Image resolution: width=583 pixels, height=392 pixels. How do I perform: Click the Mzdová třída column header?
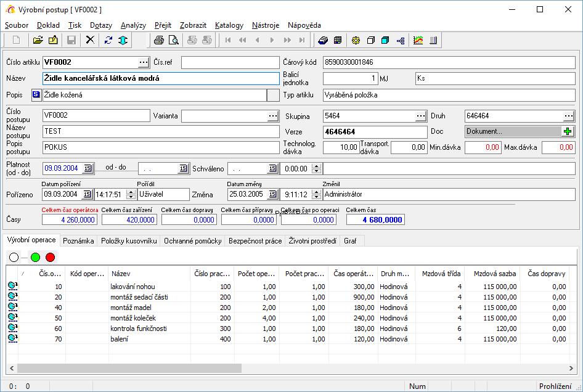coord(440,274)
